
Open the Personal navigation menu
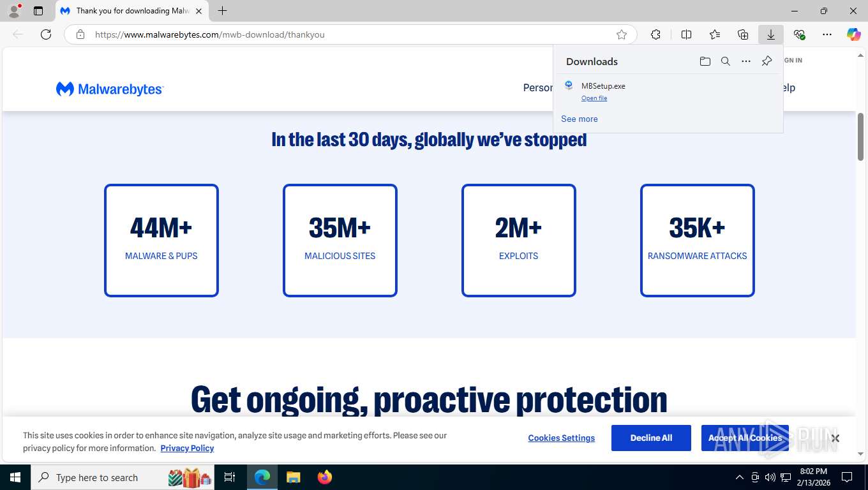(x=538, y=88)
